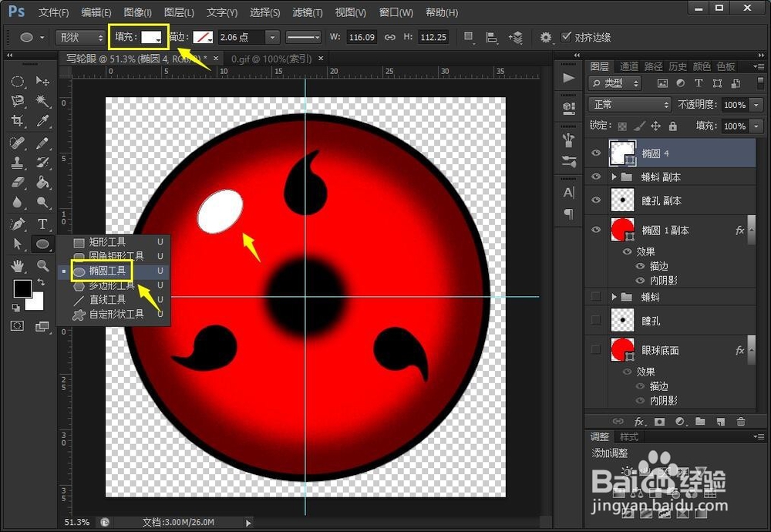Select the Brush tool
The height and width of the screenshot is (532, 771).
pos(42,143)
